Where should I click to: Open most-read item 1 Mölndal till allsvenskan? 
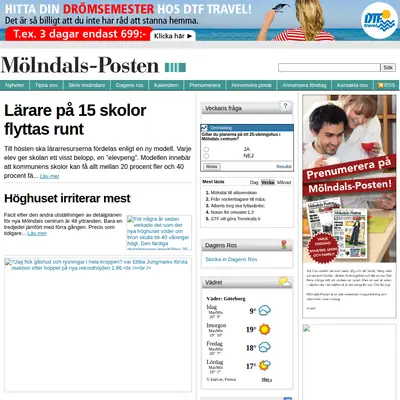click(x=234, y=193)
